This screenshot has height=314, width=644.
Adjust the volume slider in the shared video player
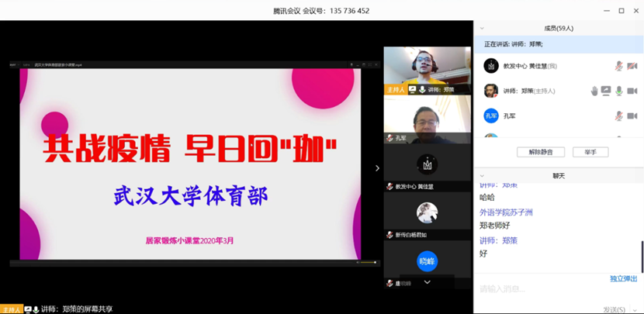tap(368, 262)
